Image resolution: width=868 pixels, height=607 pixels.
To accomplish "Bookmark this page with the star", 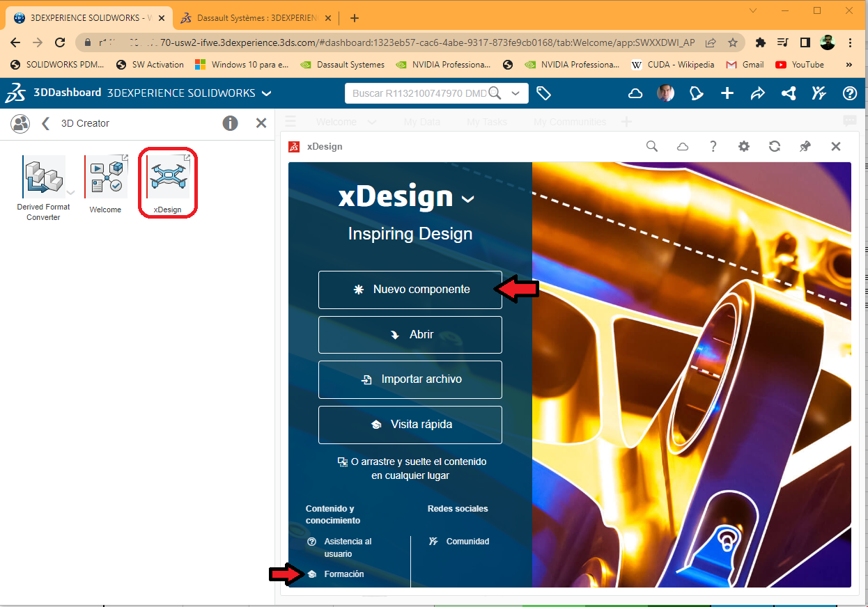I will pyautogui.click(x=733, y=42).
